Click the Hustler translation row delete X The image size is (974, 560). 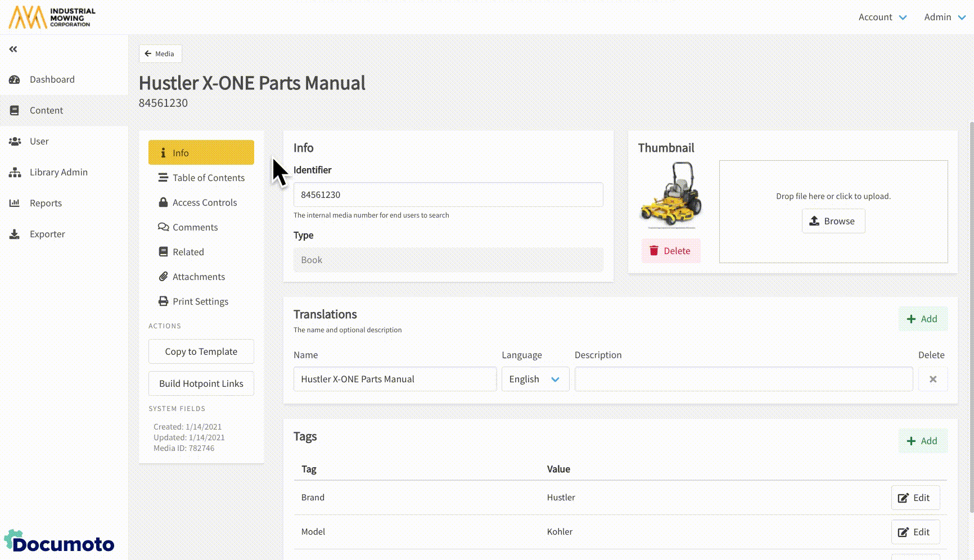[932, 380]
